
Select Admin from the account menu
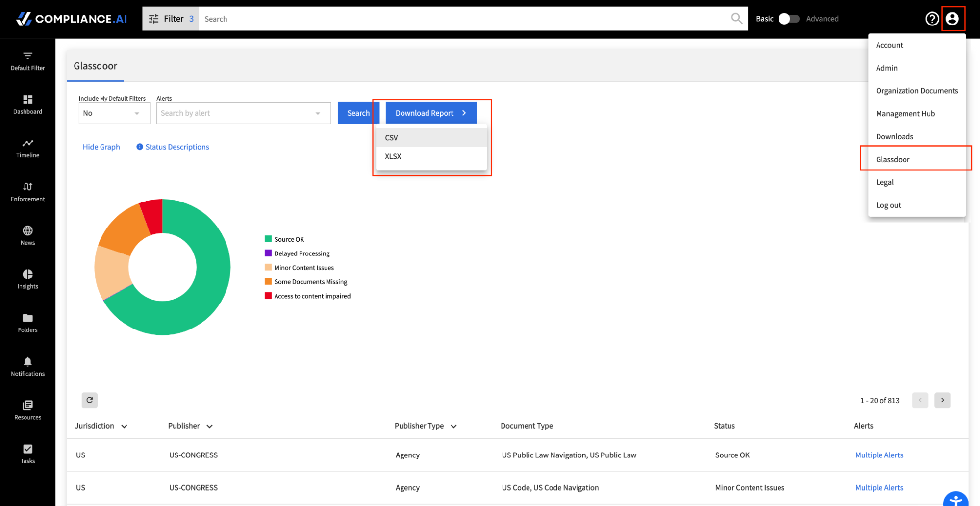[x=886, y=68]
